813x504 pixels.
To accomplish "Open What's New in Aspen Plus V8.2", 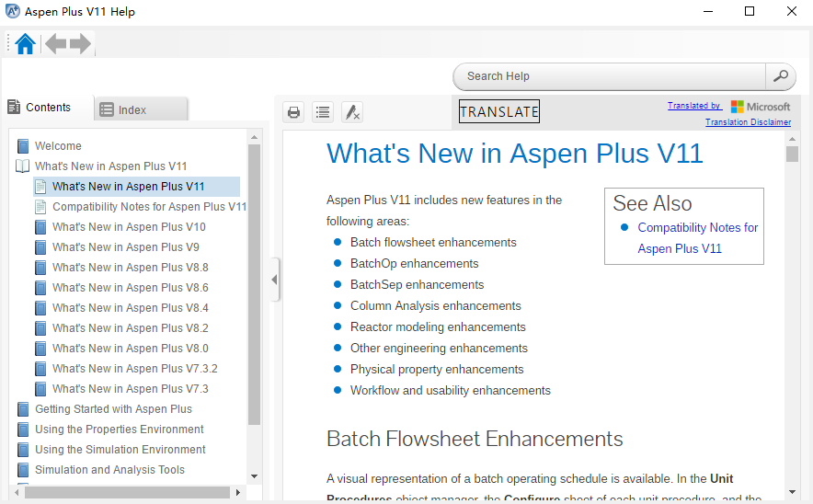I will (131, 328).
